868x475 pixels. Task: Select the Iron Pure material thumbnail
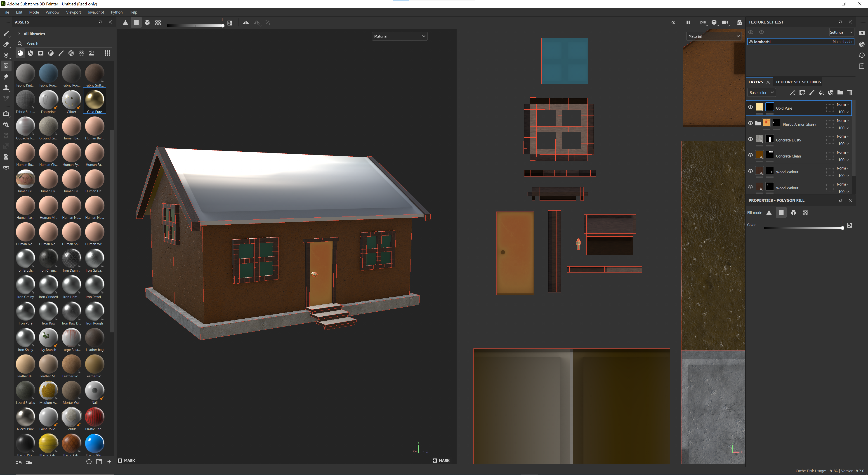pyautogui.click(x=25, y=311)
